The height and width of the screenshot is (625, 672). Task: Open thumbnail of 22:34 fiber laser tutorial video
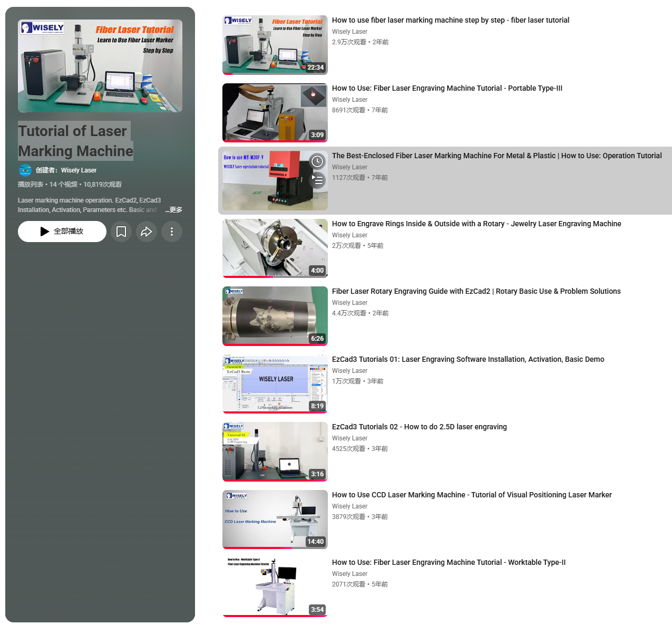point(275,45)
